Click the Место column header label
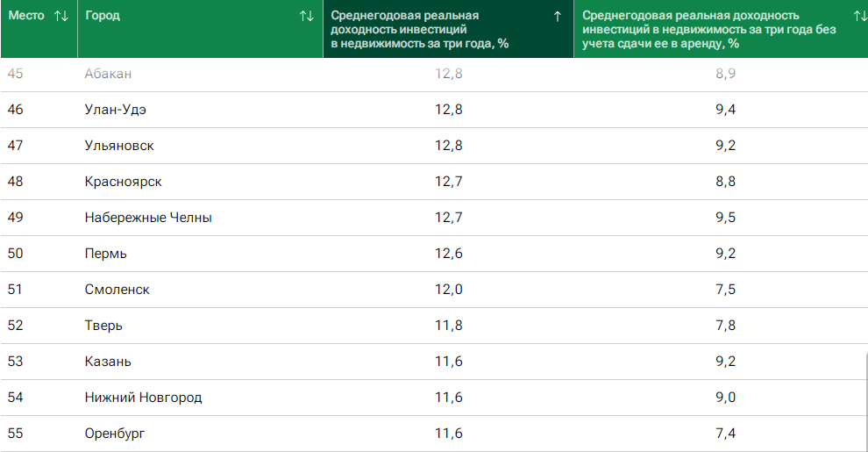The image size is (868, 452). pyautogui.click(x=26, y=16)
